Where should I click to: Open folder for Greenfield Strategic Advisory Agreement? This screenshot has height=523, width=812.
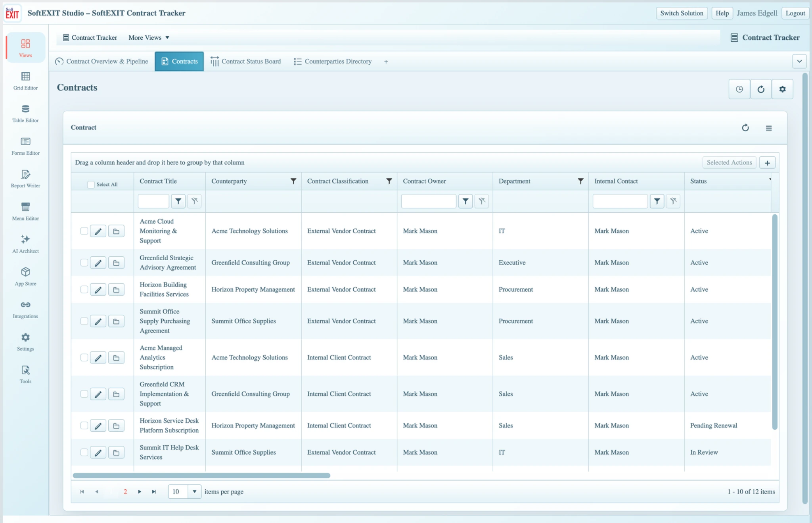[x=116, y=263]
